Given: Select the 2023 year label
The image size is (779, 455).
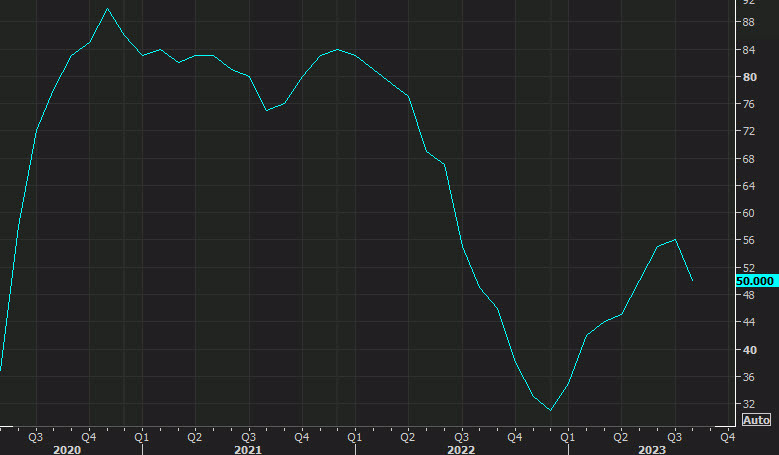Looking at the screenshot, I should 652,450.
